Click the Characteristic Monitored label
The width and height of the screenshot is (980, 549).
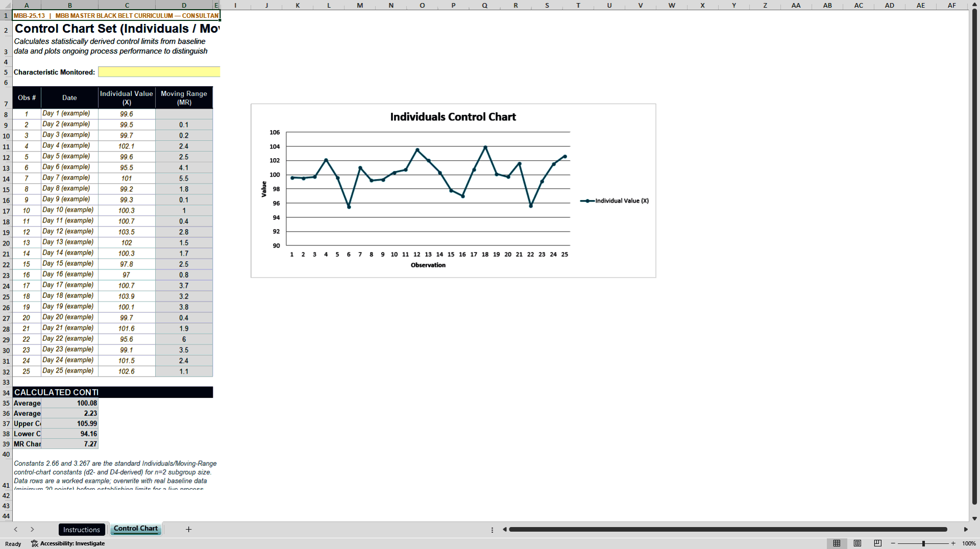coord(54,72)
